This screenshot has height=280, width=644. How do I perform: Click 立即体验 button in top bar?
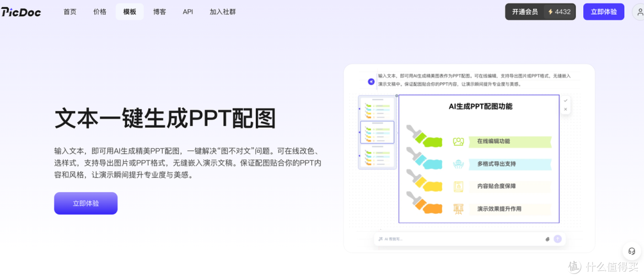603,12
